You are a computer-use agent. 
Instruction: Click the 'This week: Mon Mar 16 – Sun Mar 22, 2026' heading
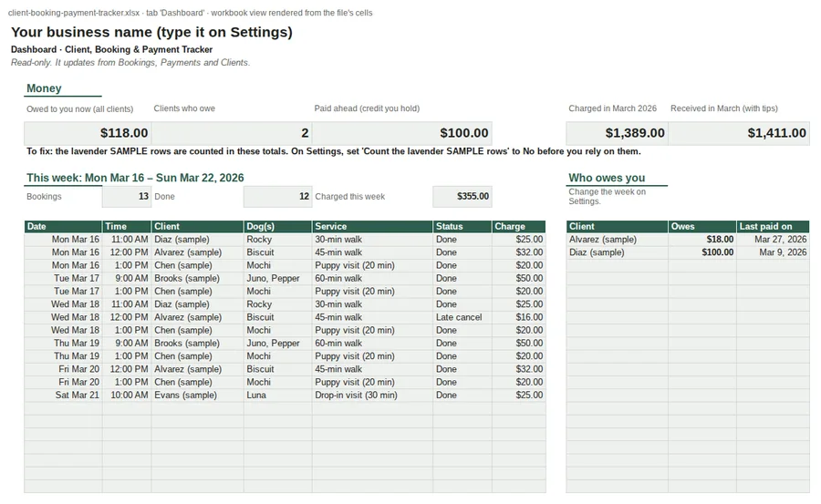[x=135, y=178]
